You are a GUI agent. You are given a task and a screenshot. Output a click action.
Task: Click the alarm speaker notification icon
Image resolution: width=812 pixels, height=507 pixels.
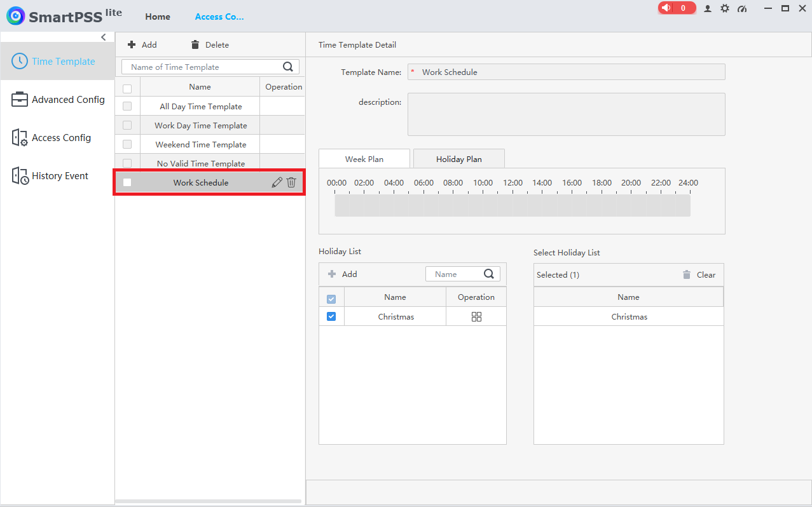coord(666,8)
